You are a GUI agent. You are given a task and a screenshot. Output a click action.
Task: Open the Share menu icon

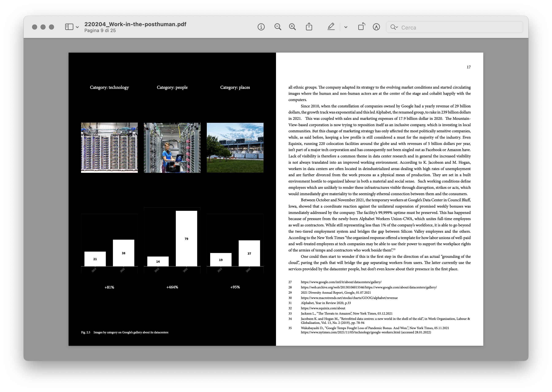click(x=309, y=27)
